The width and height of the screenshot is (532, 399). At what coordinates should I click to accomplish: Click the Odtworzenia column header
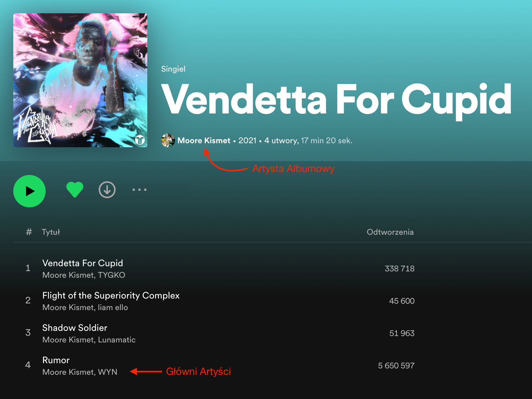(390, 232)
